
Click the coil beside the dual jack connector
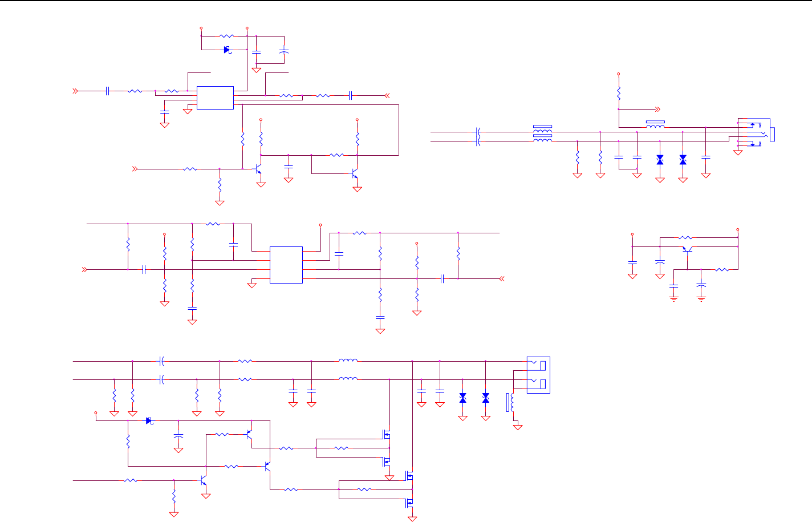click(510, 403)
